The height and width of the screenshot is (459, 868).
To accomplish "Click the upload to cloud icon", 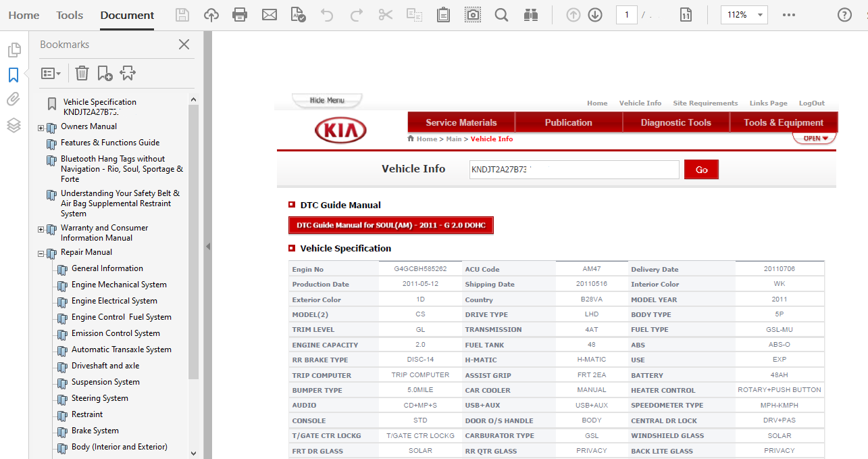I will 211,15.
